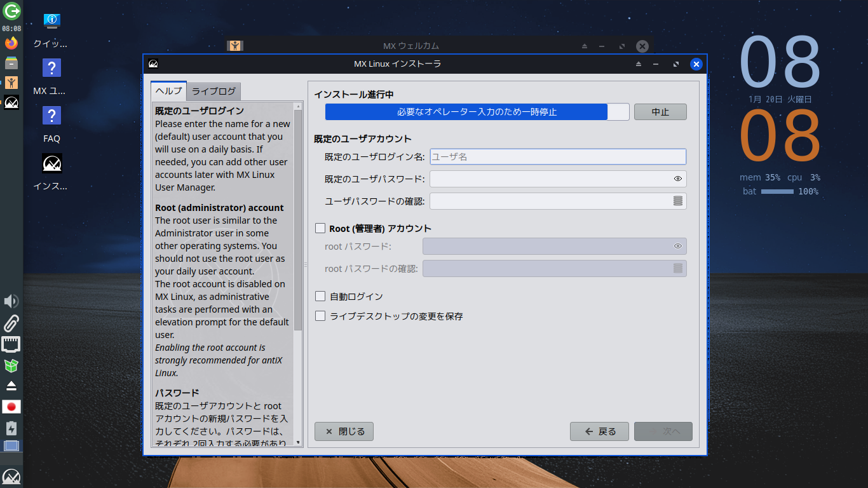Screen dimensions: 868x488
Task: Open the クイッ... desktop icon
Action: 51,30
